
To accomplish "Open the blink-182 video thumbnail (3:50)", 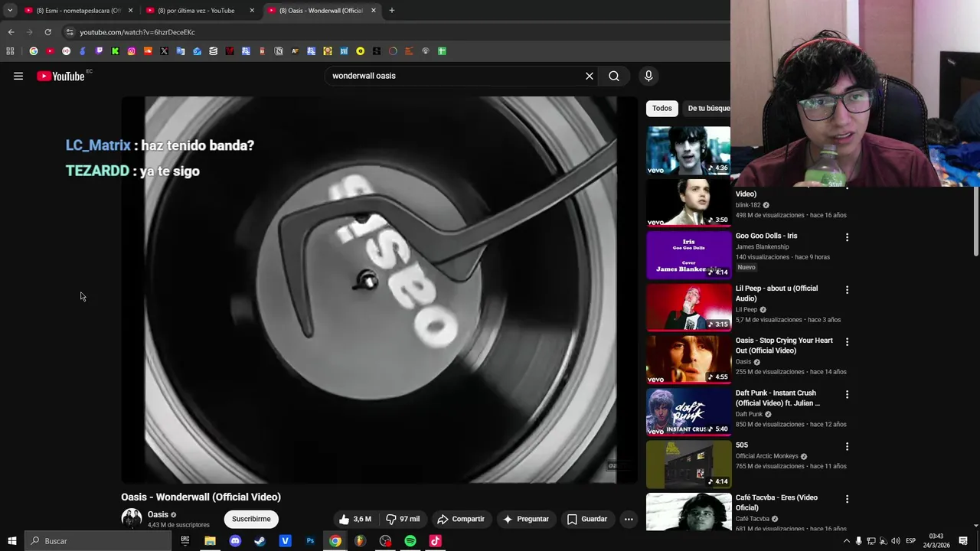I will tap(688, 203).
